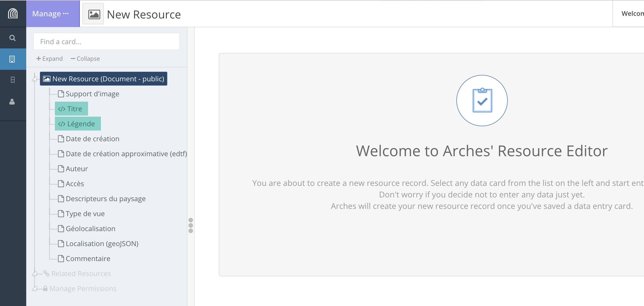
Task: Collapse the New Resource root node arrow
Action: (x=35, y=78)
